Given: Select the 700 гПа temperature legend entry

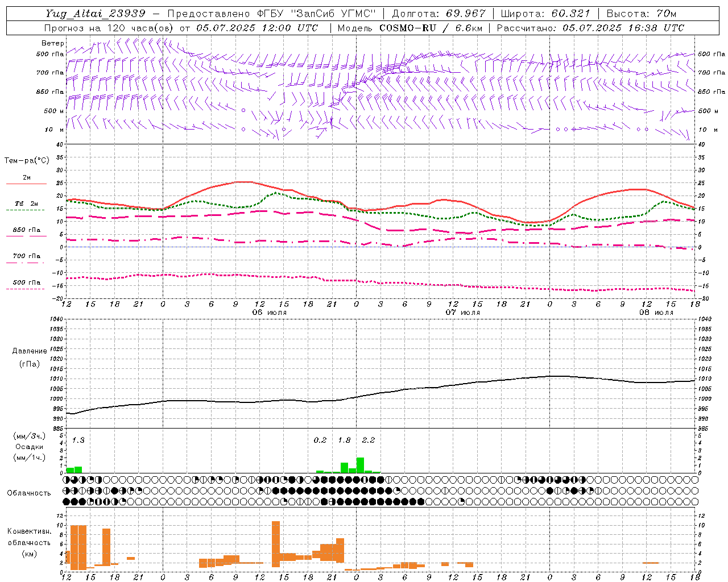Looking at the screenshot, I should [26, 256].
